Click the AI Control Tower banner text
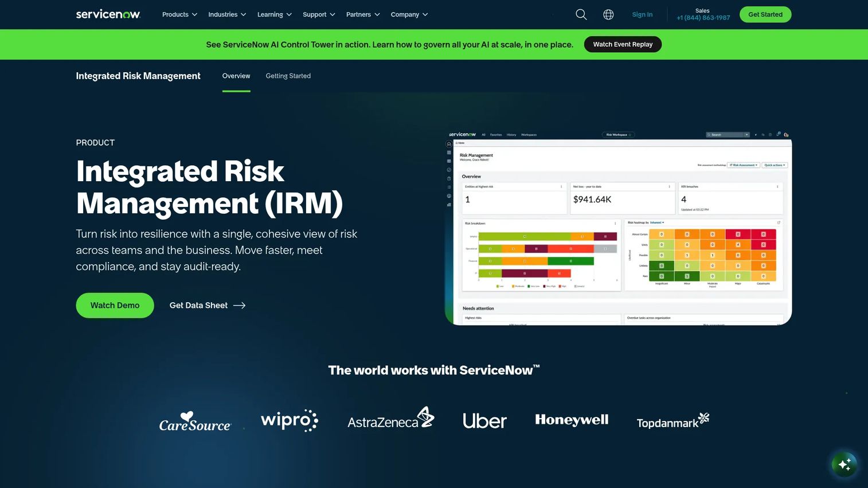868x488 pixels. [x=390, y=45]
